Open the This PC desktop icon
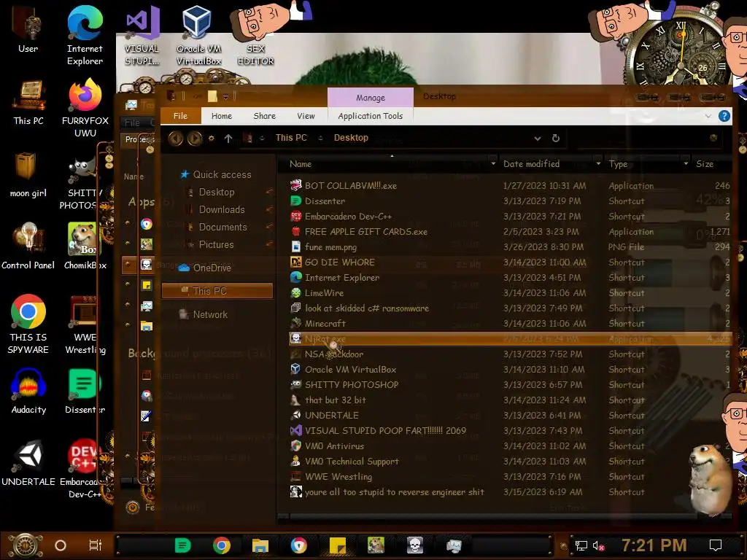 coord(28,102)
